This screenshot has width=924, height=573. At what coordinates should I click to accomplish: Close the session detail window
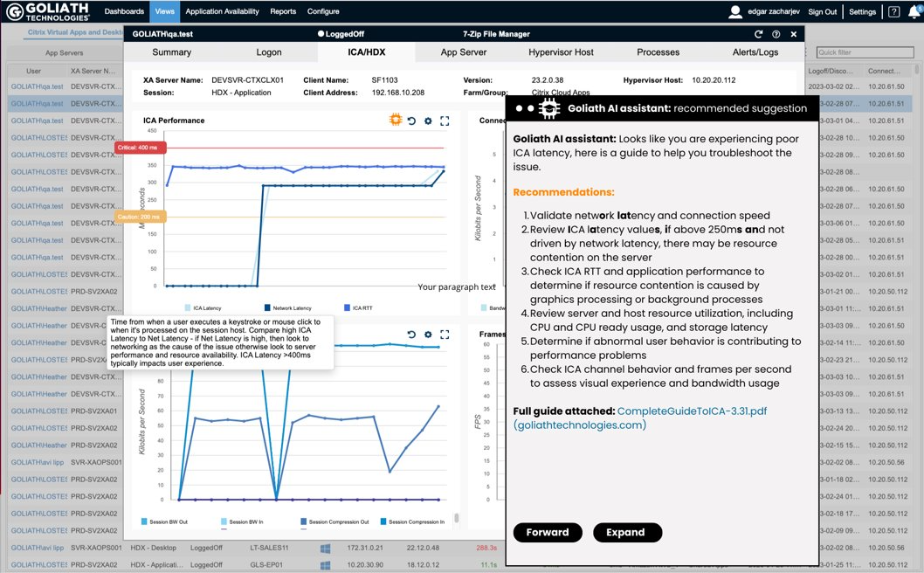794,34
